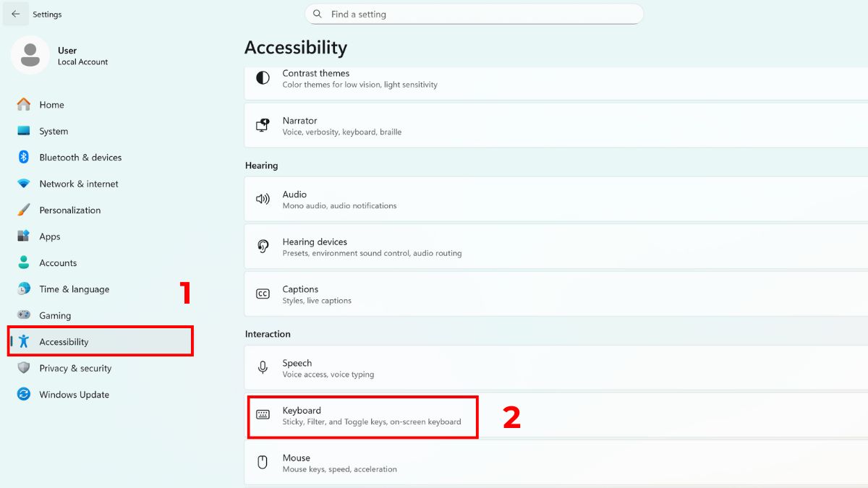Select the Contrast themes icon
The image size is (868, 488).
pyautogui.click(x=262, y=77)
